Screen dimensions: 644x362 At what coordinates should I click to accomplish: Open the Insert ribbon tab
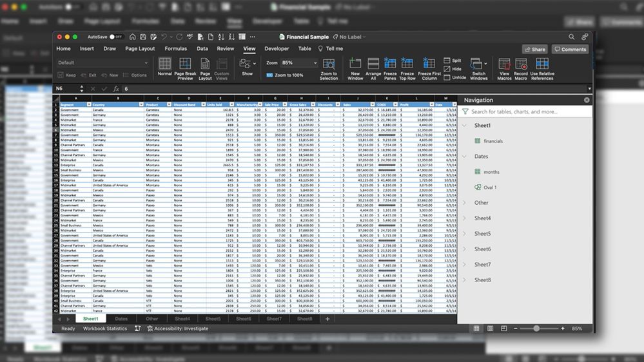(86, 48)
